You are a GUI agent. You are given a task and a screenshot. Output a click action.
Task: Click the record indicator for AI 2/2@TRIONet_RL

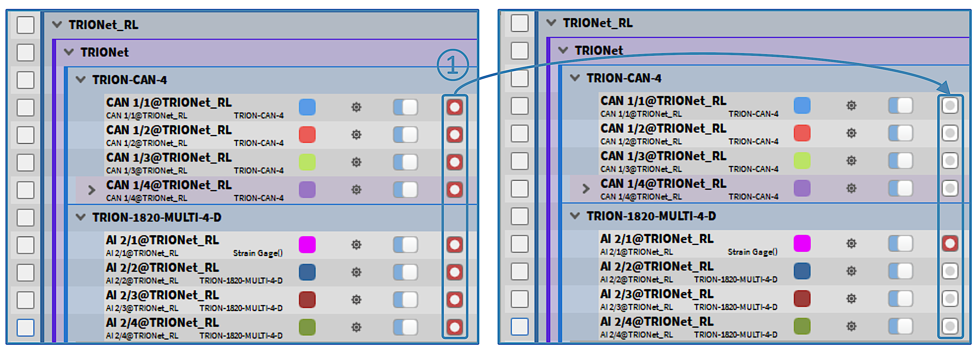(455, 272)
